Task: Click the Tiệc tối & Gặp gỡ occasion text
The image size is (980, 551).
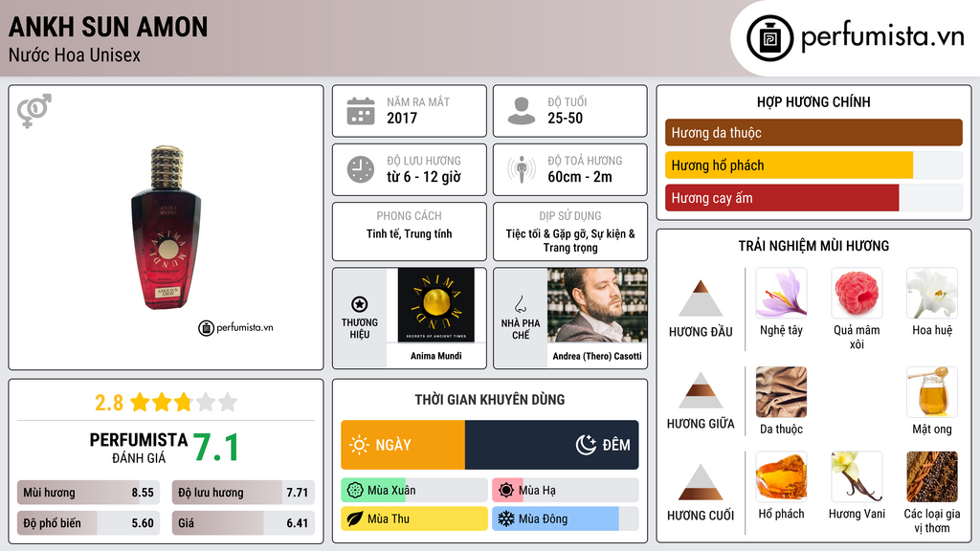Action: tap(570, 240)
